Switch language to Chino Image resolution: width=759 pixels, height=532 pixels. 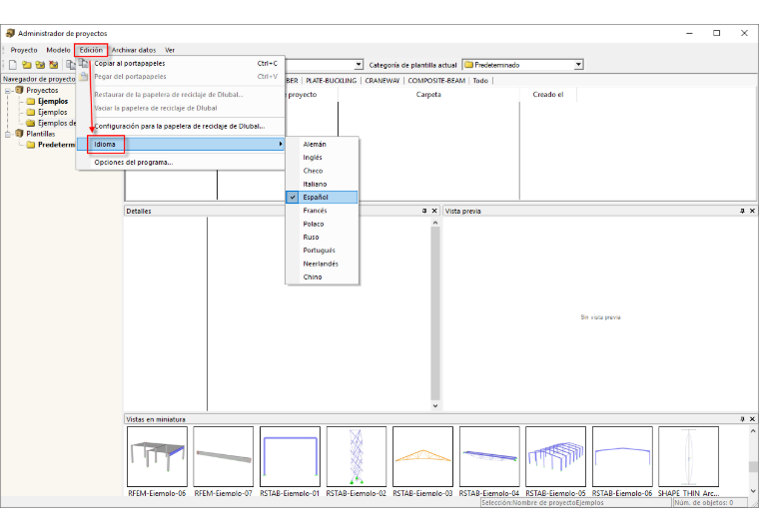pos(322,277)
